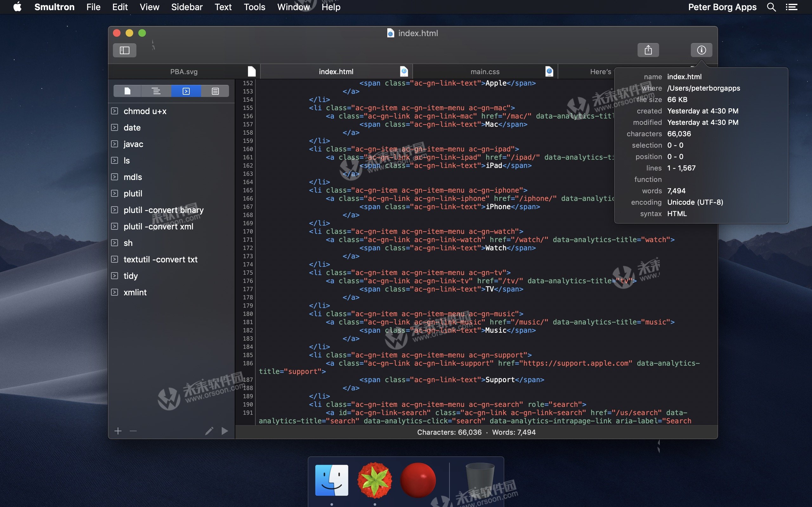Open the Sidebar menu

tap(187, 7)
